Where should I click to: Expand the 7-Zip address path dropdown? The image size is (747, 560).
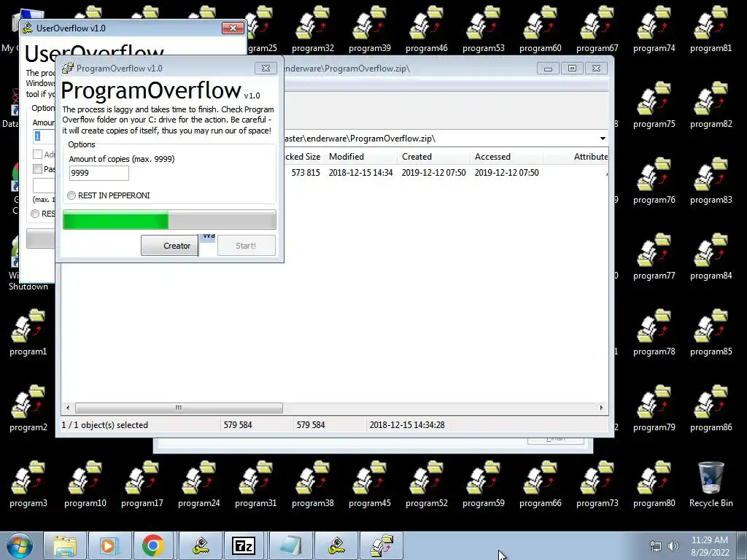tap(603, 139)
